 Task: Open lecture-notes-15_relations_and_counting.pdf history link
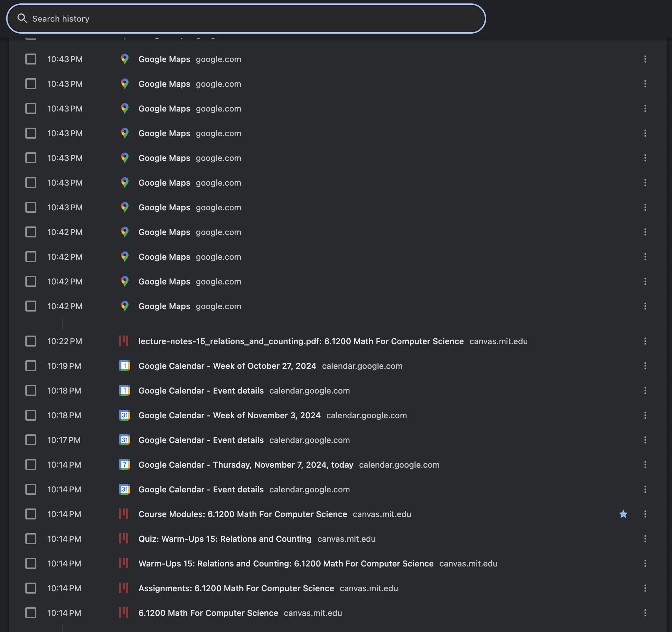click(x=301, y=341)
